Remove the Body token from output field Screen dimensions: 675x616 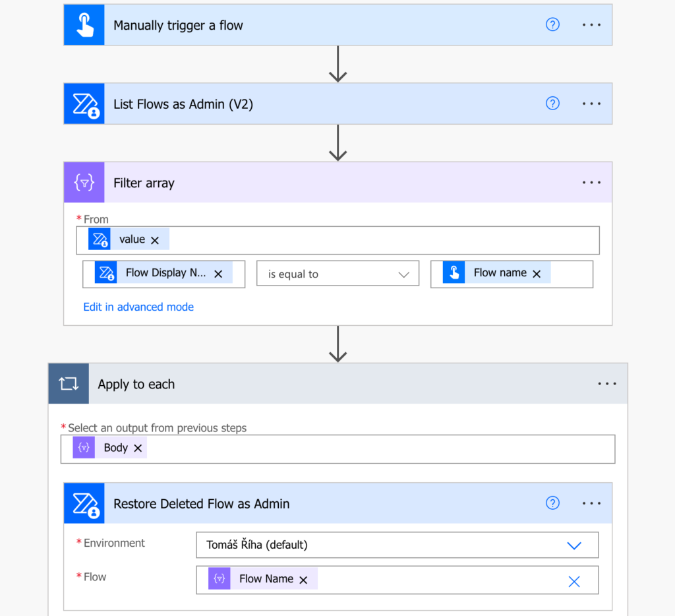pos(138,448)
